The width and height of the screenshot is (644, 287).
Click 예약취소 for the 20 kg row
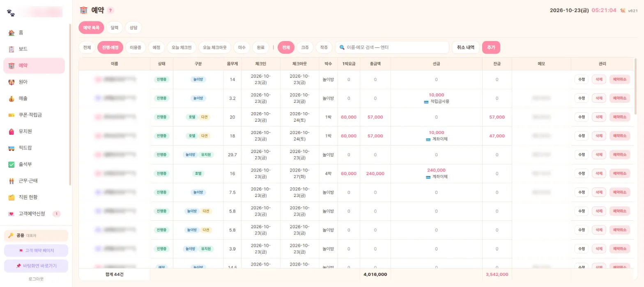pyautogui.click(x=620, y=117)
